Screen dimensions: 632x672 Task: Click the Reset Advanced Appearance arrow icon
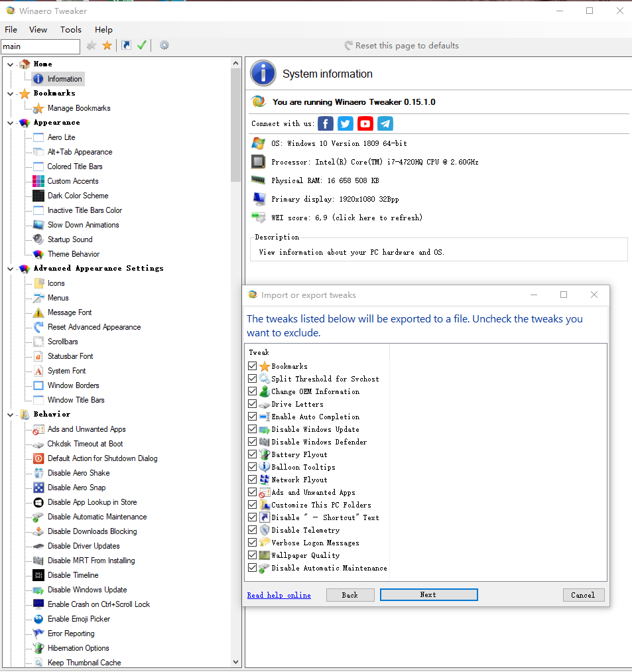pos(38,327)
